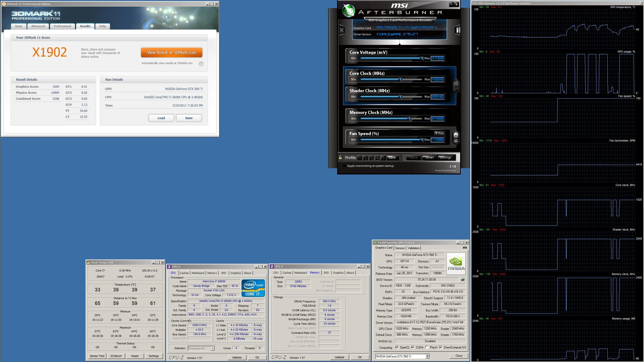Click the Real Temp title bar icon
Image resolution: width=644 pixels, height=362 pixels.
tap(89, 262)
